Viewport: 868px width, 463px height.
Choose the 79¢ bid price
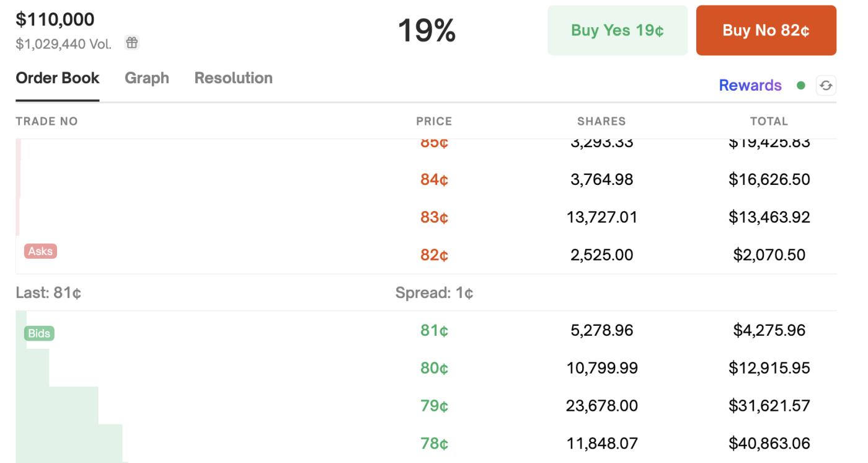tap(434, 407)
